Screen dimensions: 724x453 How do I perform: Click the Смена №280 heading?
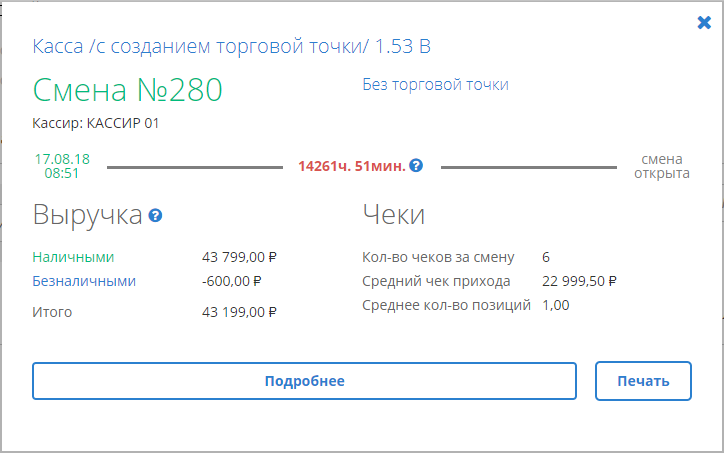(127, 90)
